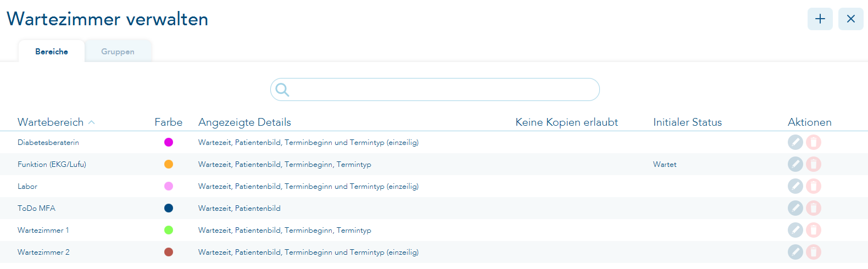The image size is (868, 269).
Task: Click the green color dot for Wartezimmer 1
Action: [x=169, y=230]
